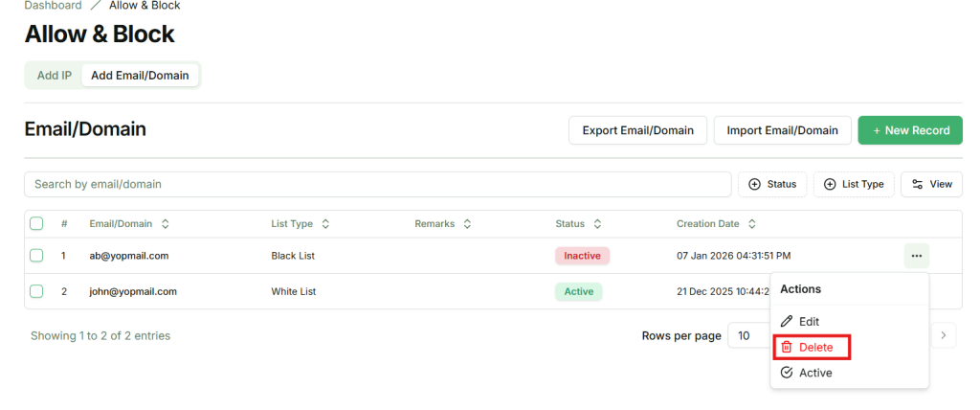980x410 pixels.
Task: Open the List Type filter dropdown
Action: (x=854, y=184)
